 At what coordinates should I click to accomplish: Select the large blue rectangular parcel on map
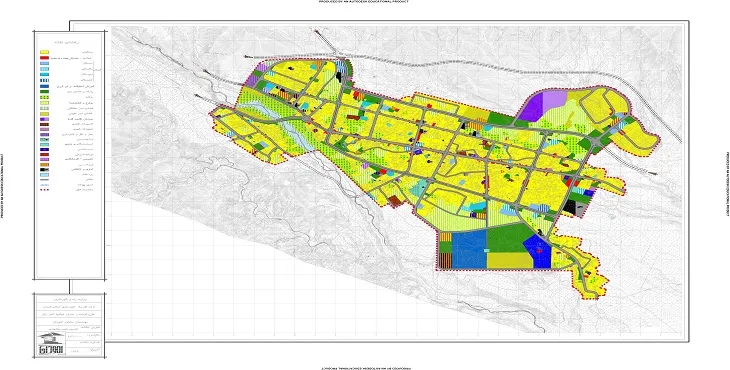pos(469,250)
